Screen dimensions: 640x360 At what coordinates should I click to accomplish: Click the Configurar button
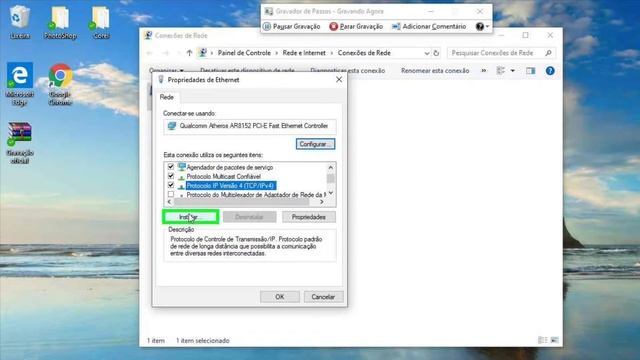coord(315,144)
